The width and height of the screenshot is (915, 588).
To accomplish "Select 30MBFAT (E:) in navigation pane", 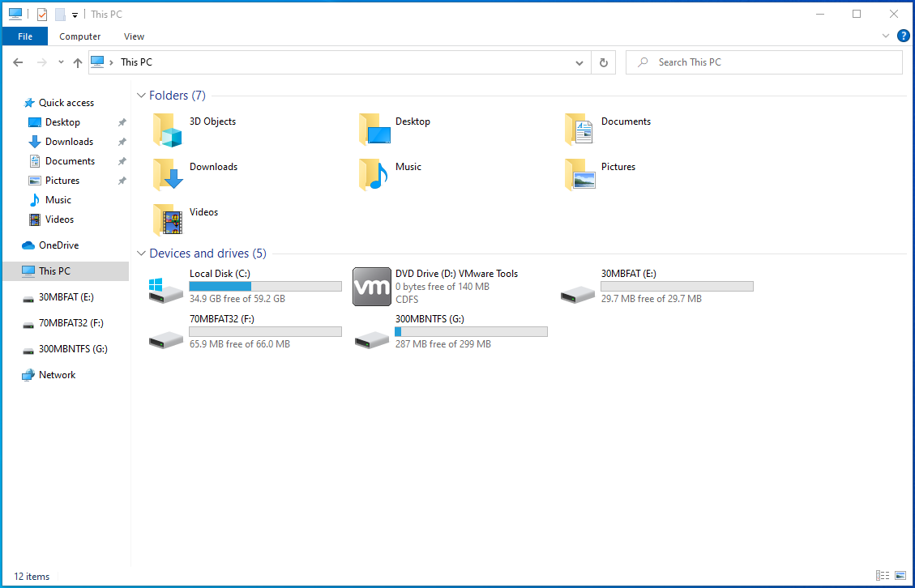I will 66,297.
